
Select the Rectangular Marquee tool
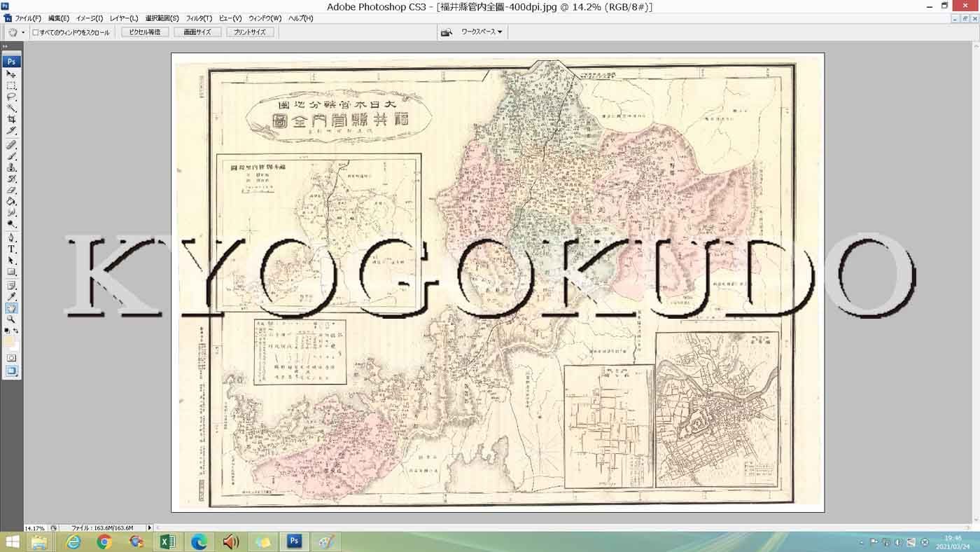(11, 85)
